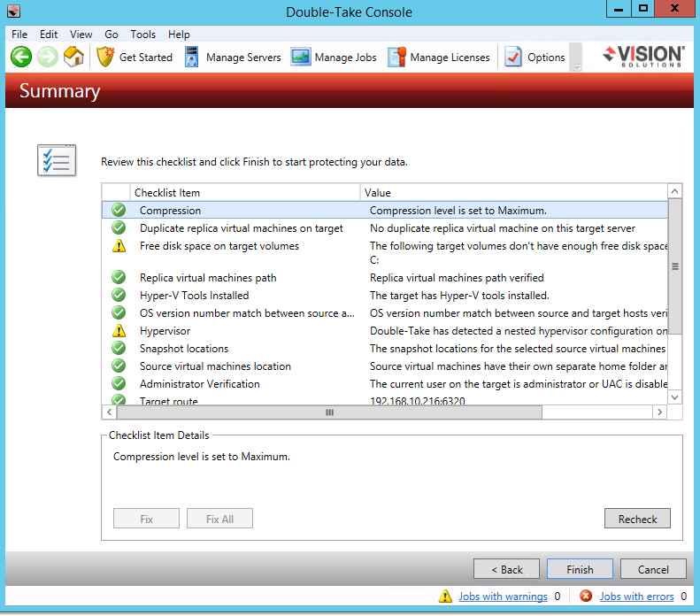Click the checklist scroll up arrow
Image resolution: width=700 pixels, height=616 pixels.
coord(675,191)
